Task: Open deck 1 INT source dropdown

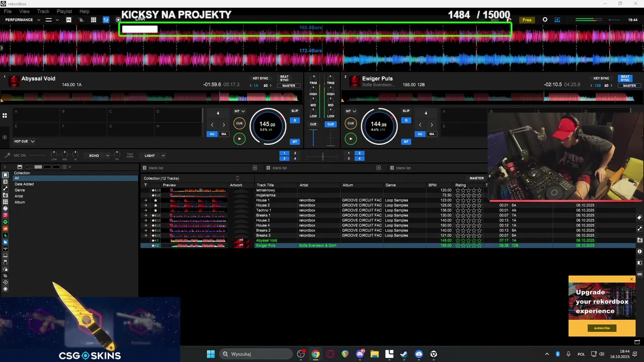Action: [x=239, y=111]
